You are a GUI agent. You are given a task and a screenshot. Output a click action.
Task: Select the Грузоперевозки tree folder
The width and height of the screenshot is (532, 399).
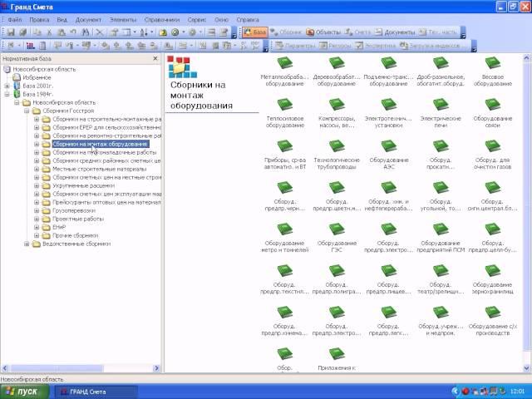(x=74, y=210)
